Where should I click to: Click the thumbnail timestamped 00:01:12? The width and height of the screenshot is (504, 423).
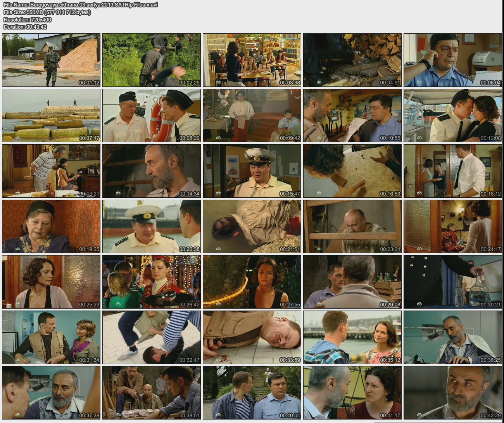coord(51,60)
